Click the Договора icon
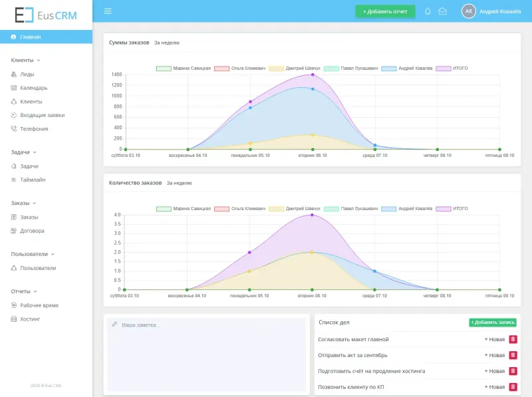The height and width of the screenshot is (397, 532). click(x=13, y=231)
